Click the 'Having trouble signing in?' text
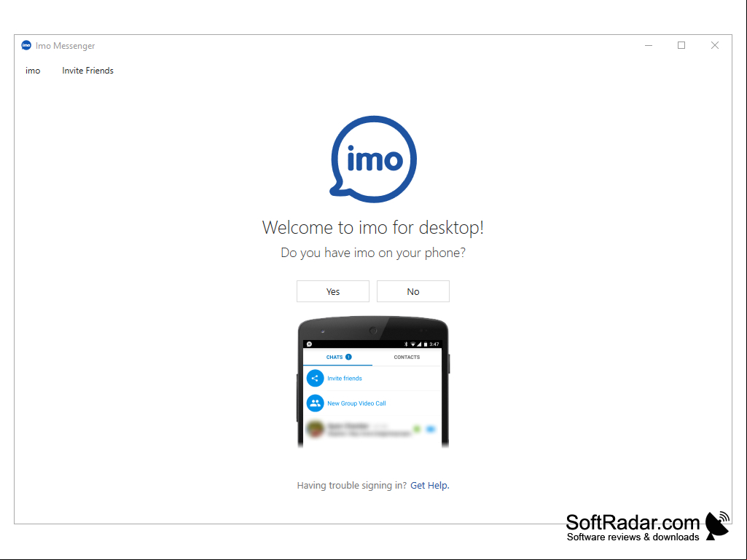 pos(351,485)
